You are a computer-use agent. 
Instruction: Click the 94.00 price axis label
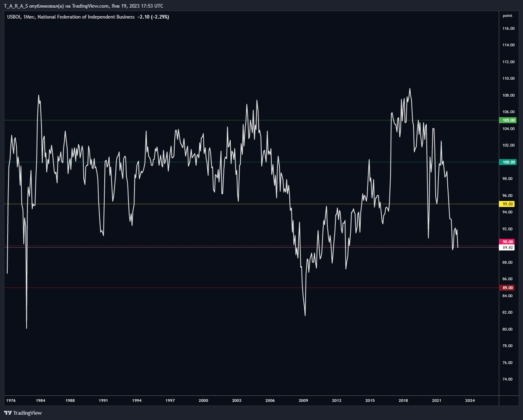pyautogui.click(x=507, y=212)
